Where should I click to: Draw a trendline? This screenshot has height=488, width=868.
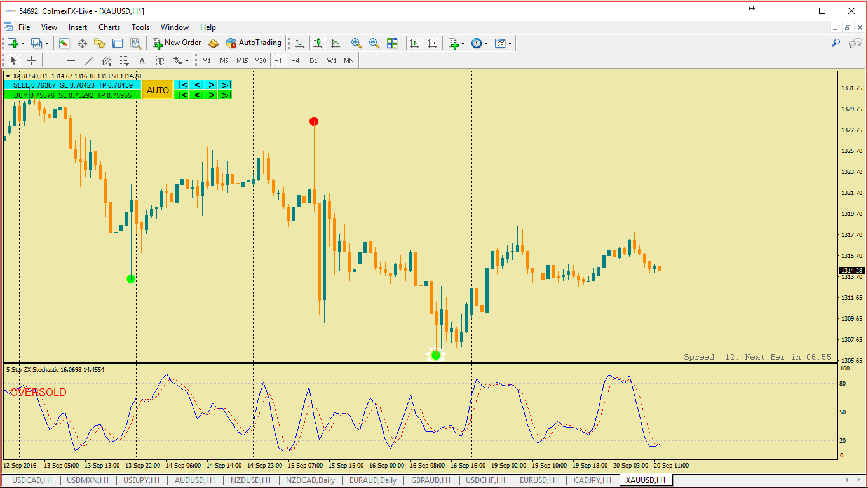tap(89, 61)
